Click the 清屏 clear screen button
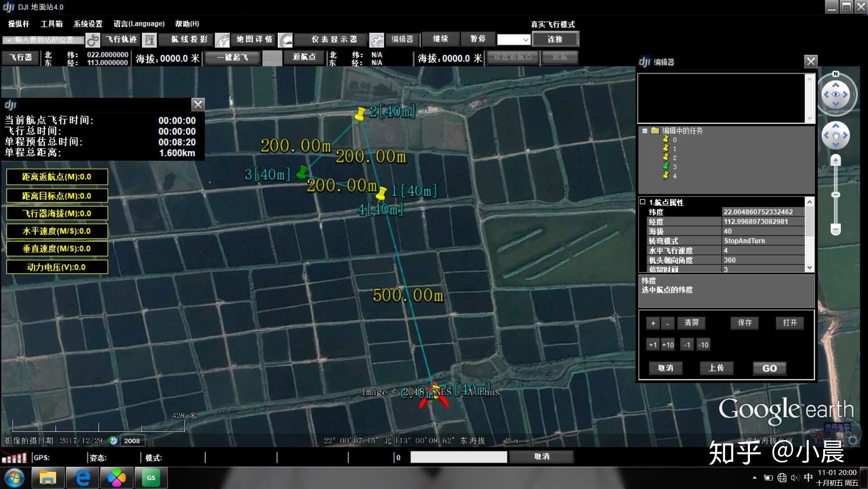 [692, 323]
